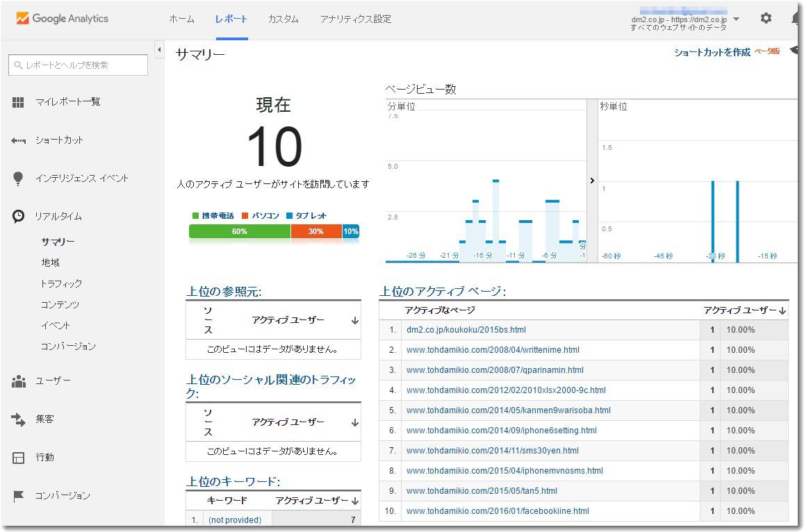Open the account selector dropdown arrow
This screenshot has width=804, height=532.
(x=737, y=19)
